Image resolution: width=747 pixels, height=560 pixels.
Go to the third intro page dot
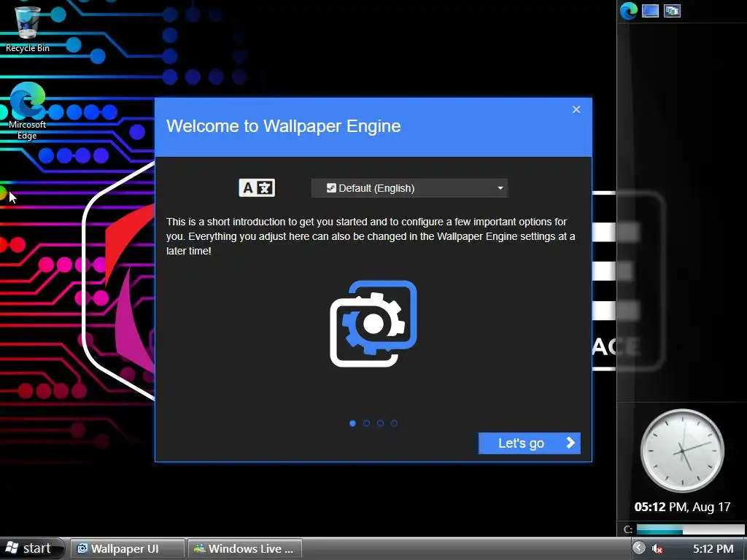(x=380, y=424)
